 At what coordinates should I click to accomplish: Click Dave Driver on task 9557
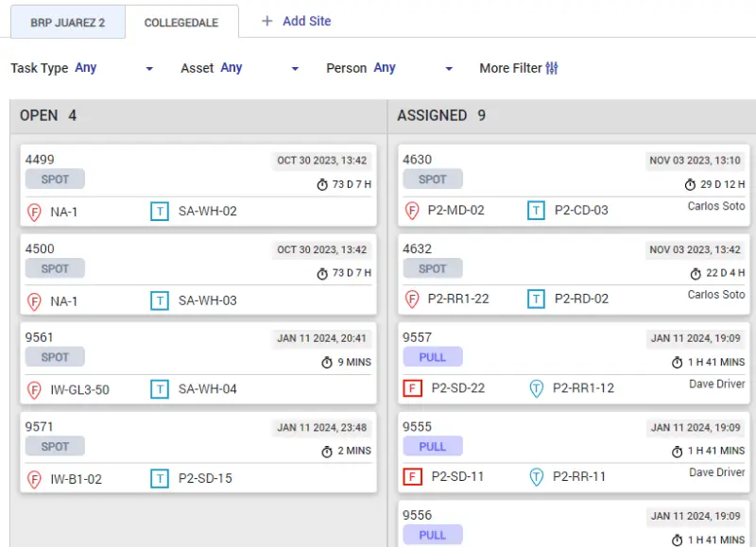tap(717, 384)
